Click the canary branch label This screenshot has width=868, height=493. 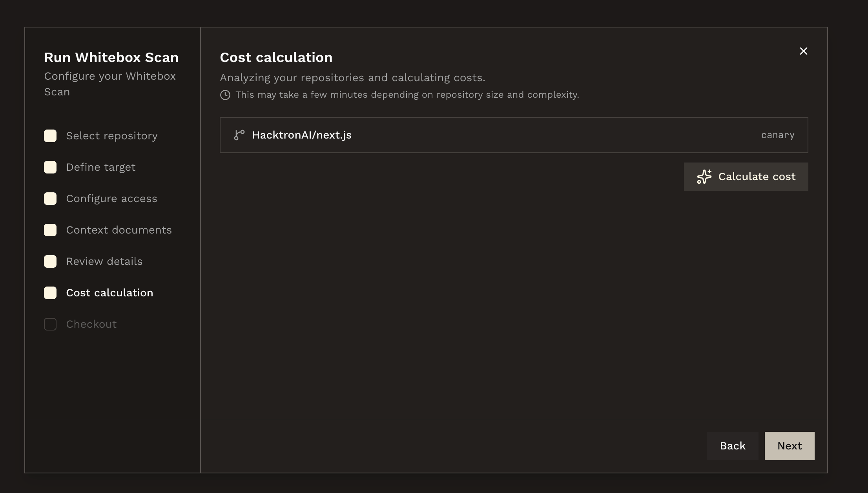pyautogui.click(x=778, y=135)
